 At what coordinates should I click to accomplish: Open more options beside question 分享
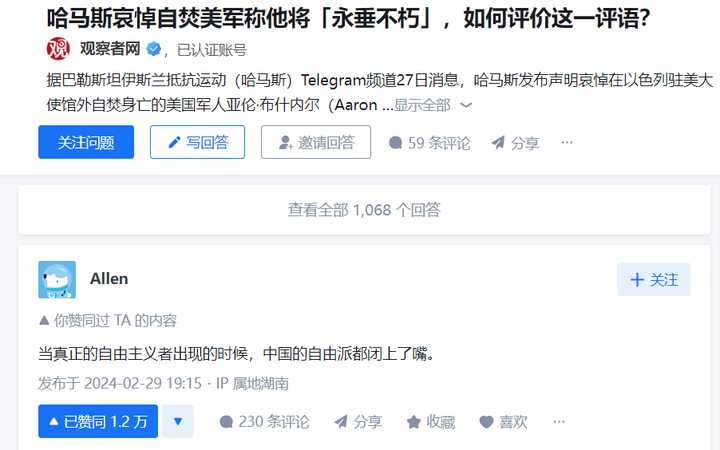point(567,142)
